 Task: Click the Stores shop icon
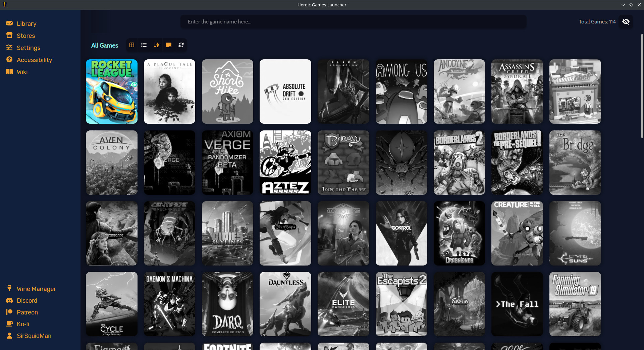[x=9, y=36]
